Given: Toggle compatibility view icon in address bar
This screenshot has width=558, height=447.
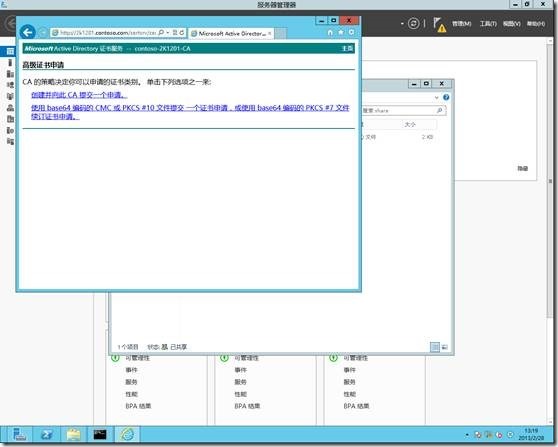Looking at the screenshot, I should coord(175,33).
